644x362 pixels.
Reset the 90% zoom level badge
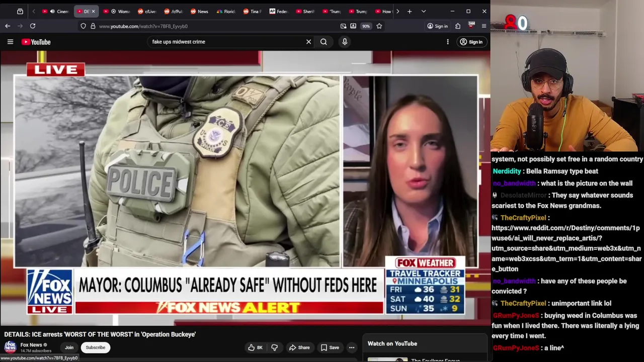pyautogui.click(x=366, y=26)
